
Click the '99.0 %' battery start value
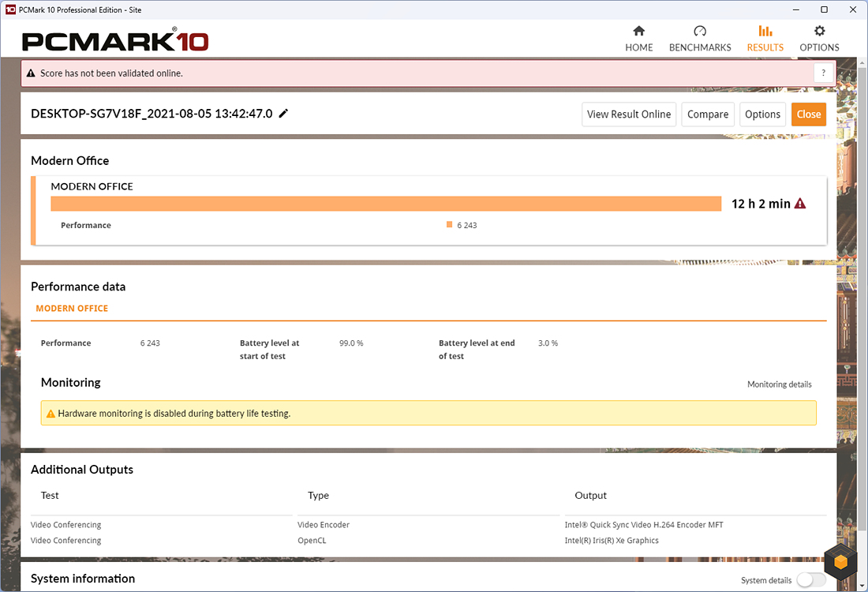(x=351, y=343)
